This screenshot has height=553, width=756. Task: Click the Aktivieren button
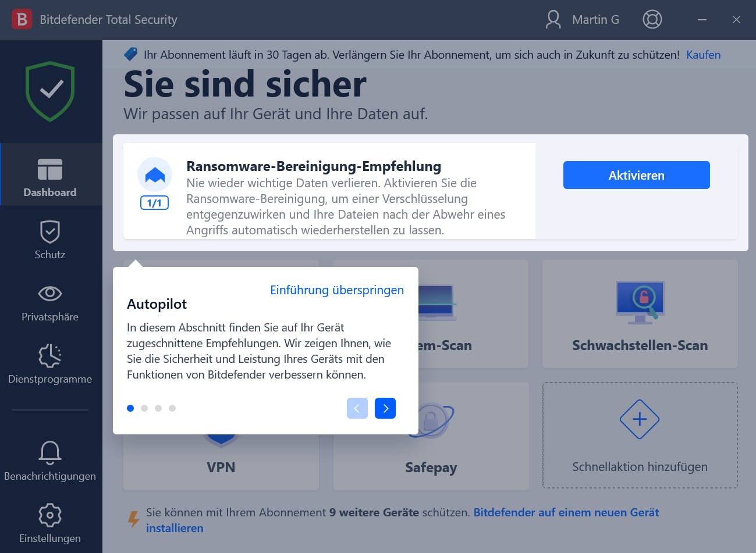pyautogui.click(x=637, y=175)
